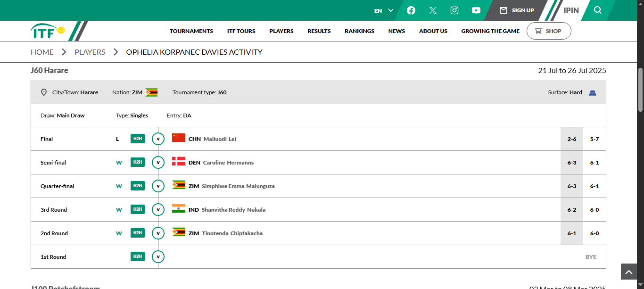
Task: Expand the EN language dropdown
Action: [x=384, y=10]
